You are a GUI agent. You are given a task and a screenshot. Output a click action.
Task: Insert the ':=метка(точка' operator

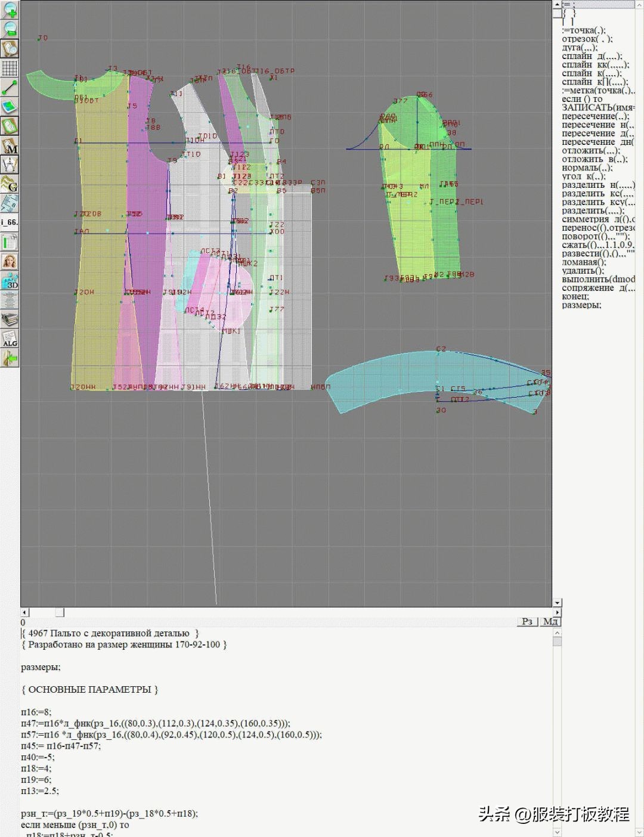[599, 91]
